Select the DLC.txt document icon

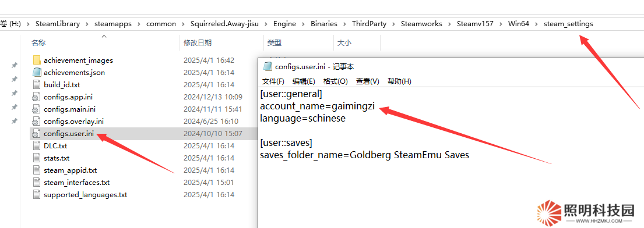point(37,145)
